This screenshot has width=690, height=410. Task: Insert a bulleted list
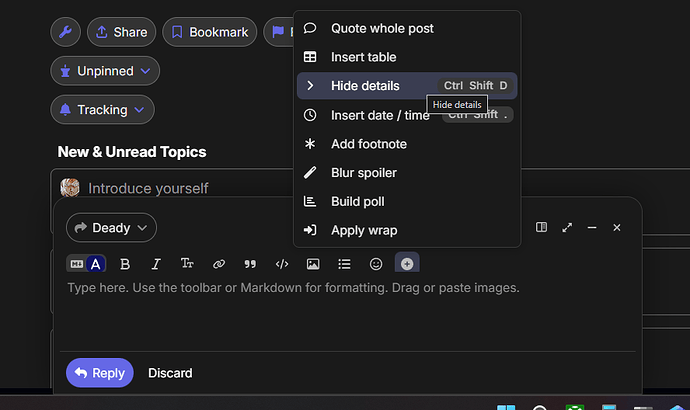click(344, 264)
